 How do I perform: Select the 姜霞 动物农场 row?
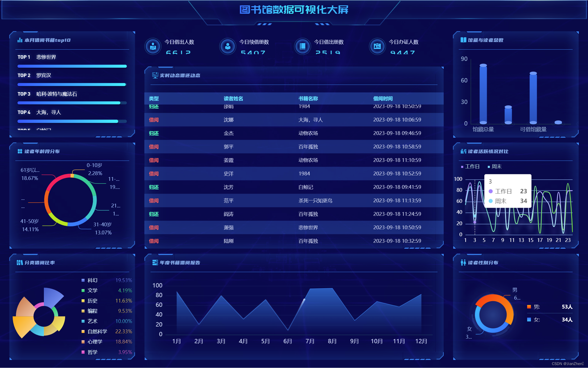(x=294, y=160)
